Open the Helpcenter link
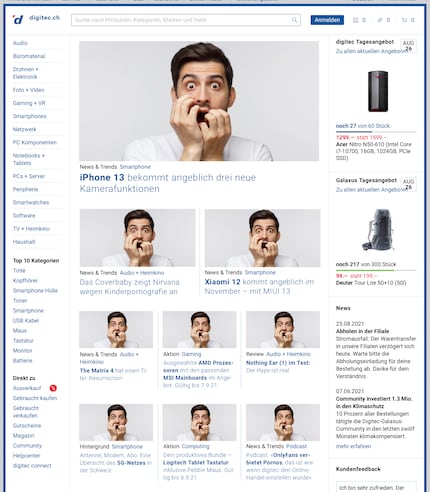 [x=26, y=456]
